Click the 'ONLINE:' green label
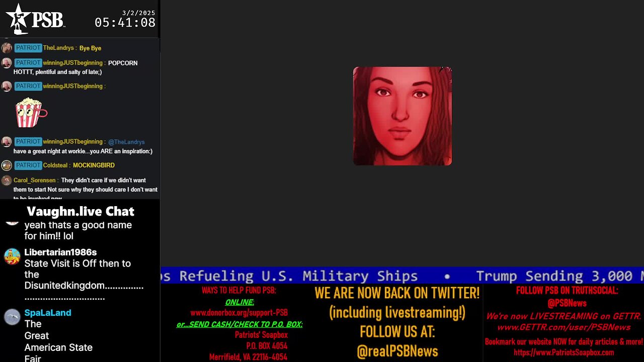 (x=239, y=302)
